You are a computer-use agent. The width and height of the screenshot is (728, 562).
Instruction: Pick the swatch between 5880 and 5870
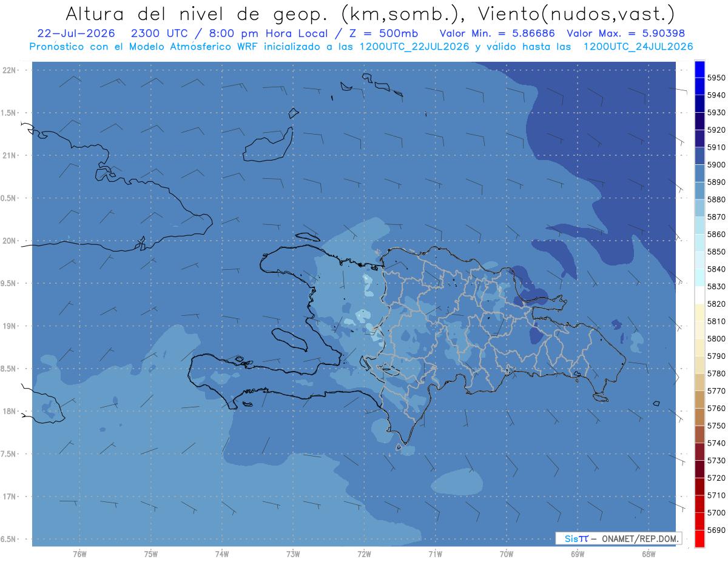(699, 208)
